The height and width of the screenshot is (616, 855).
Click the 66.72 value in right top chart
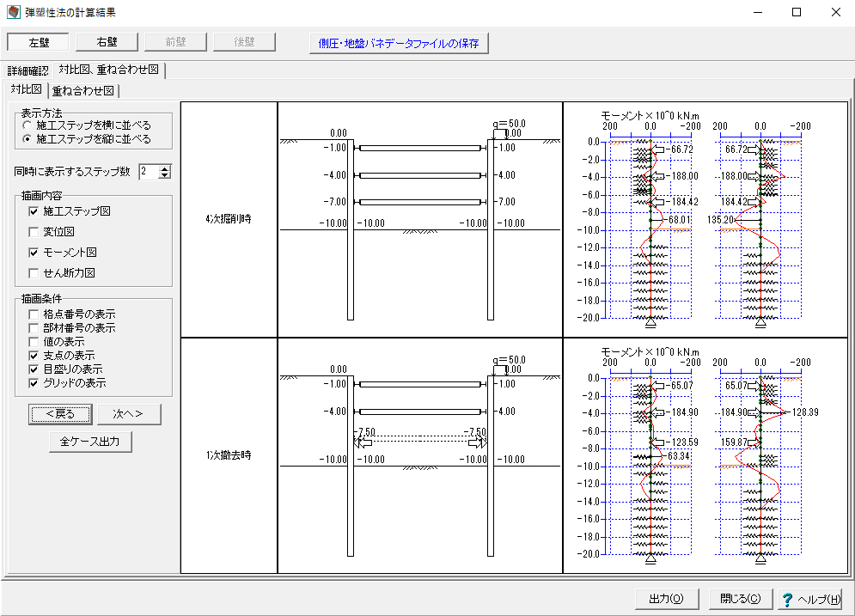point(736,149)
